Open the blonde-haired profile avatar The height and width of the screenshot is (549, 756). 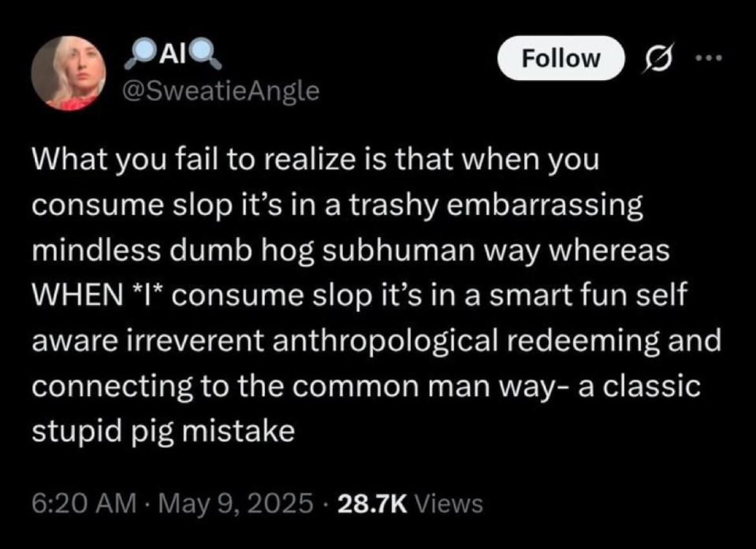click(x=69, y=73)
